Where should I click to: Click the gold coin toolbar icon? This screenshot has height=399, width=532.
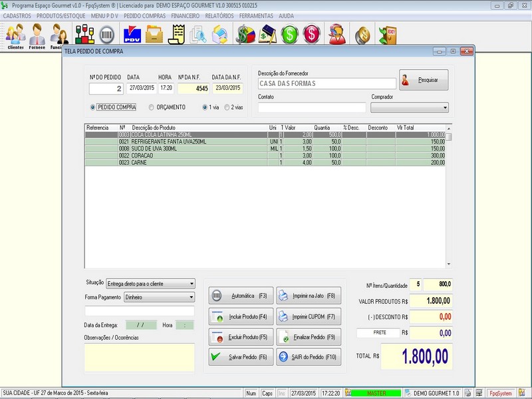362,35
